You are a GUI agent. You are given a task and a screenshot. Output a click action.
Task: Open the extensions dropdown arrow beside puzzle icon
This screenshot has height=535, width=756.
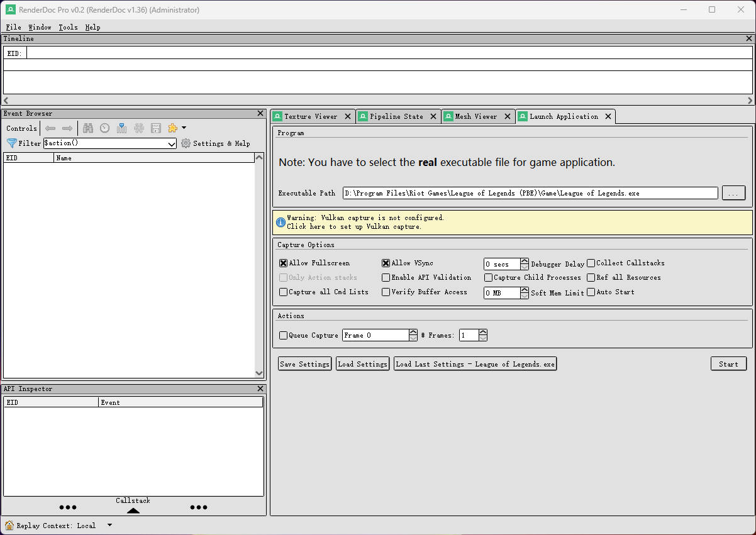(184, 128)
